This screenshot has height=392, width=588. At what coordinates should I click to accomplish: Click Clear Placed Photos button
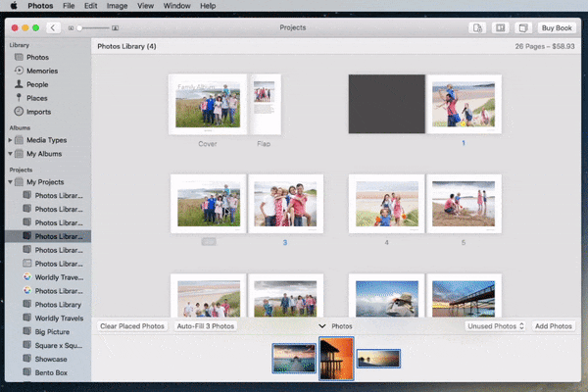[x=132, y=326]
